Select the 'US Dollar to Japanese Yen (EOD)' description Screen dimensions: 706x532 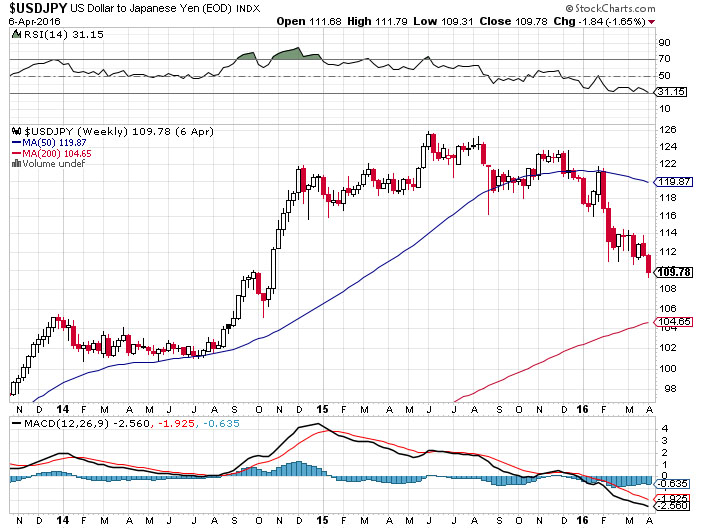pos(152,8)
